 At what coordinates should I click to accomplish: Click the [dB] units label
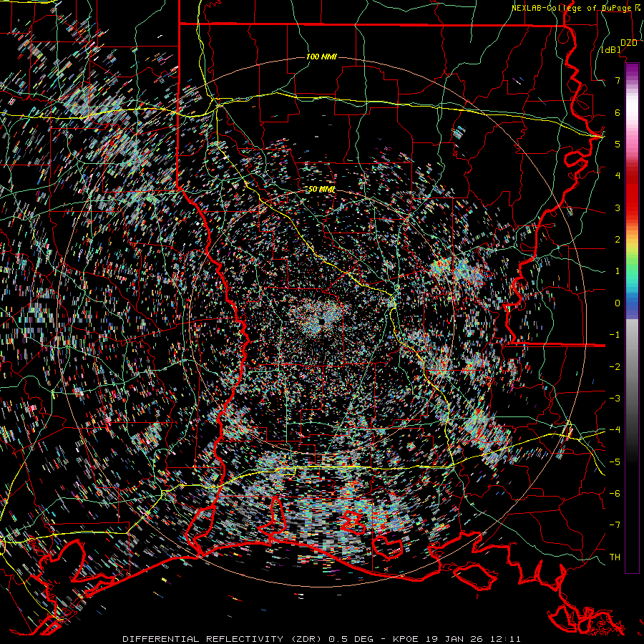click(x=611, y=50)
